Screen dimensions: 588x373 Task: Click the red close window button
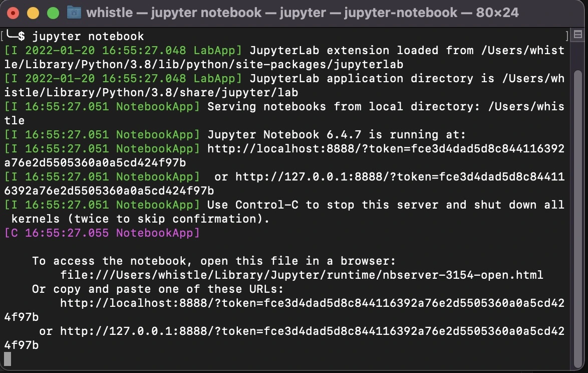click(13, 13)
